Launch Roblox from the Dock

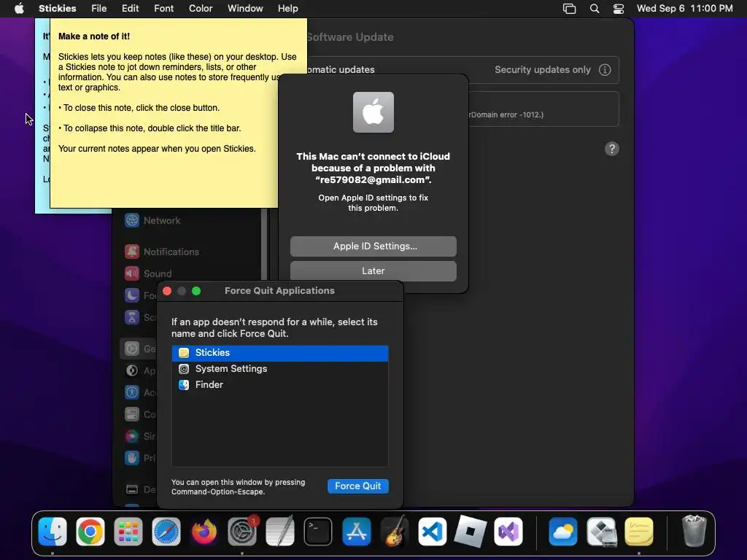pyautogui.click(x=471, y=531)
